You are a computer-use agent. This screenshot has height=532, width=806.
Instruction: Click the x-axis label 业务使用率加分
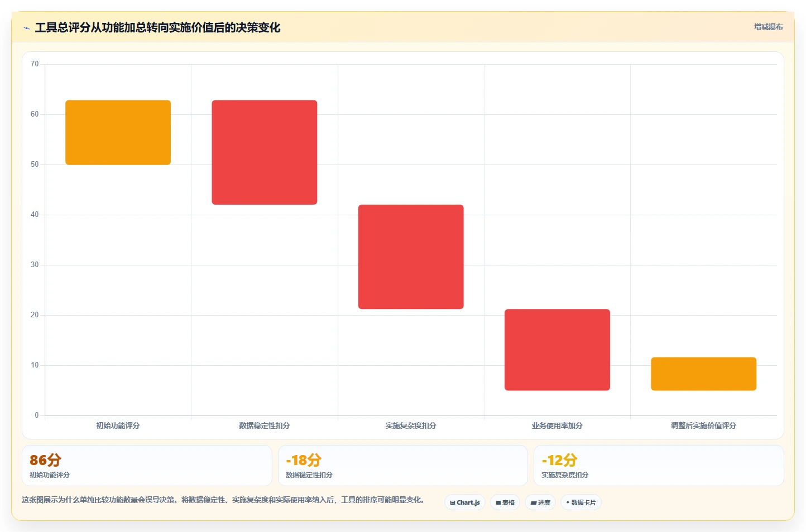pos(557,425)
